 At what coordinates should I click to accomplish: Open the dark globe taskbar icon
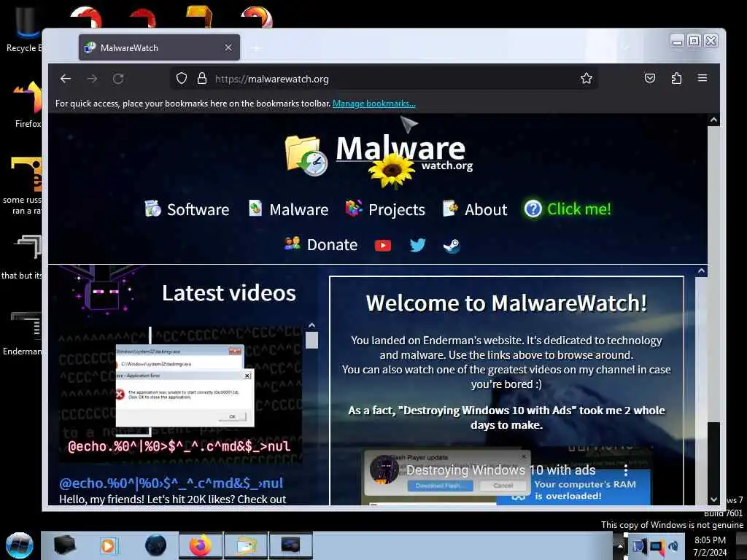coord(156,545)
